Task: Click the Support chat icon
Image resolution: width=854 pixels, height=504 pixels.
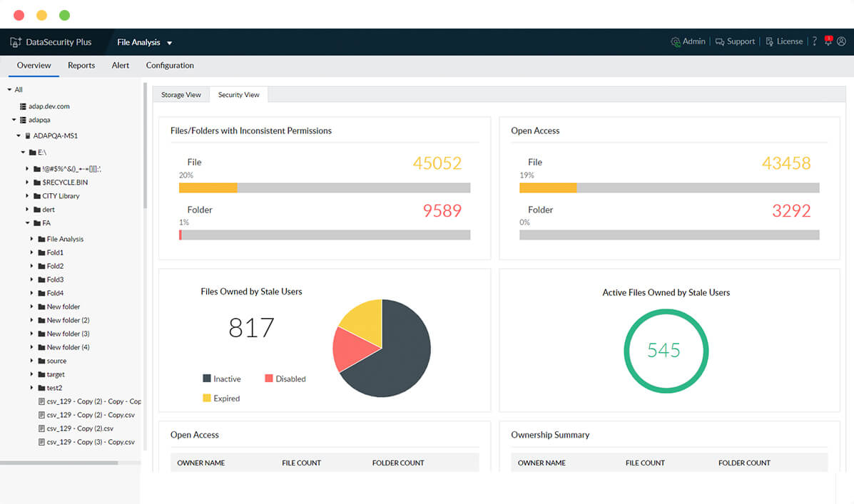Action: (721, 41)
